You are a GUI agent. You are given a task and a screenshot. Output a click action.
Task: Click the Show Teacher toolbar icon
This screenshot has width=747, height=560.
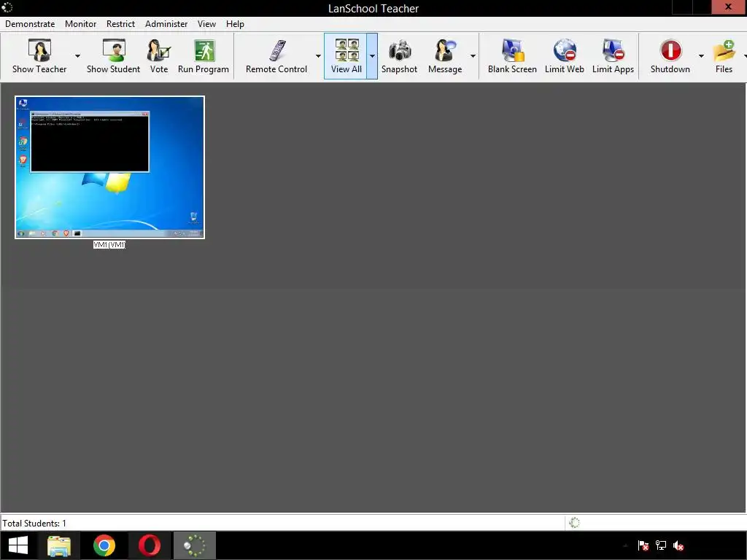39,56
